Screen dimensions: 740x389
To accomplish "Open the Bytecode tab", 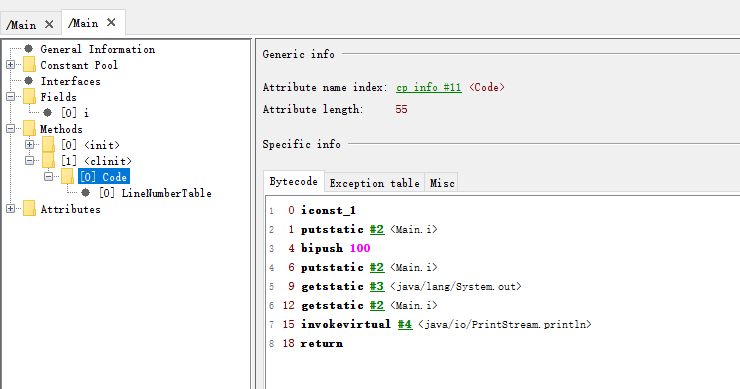I will (294, 182).
